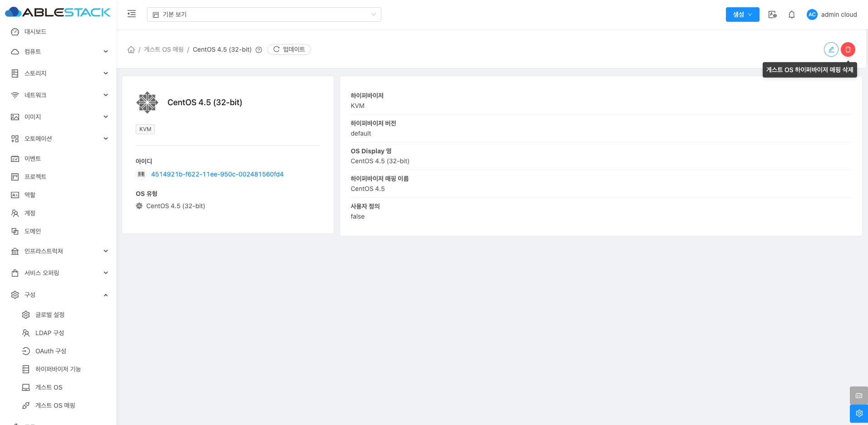Open the admin cloud user menu
The image size is (868, 425).
coord(832,15)
